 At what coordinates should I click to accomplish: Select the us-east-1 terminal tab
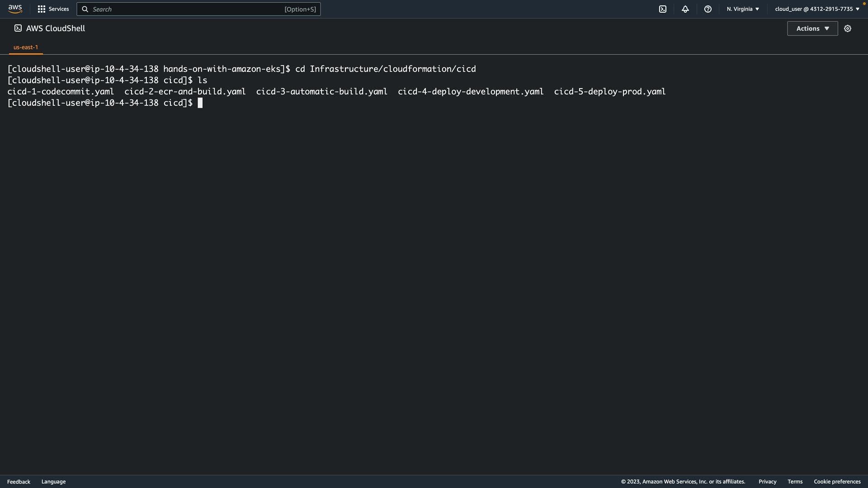click(x=26, y=47)
